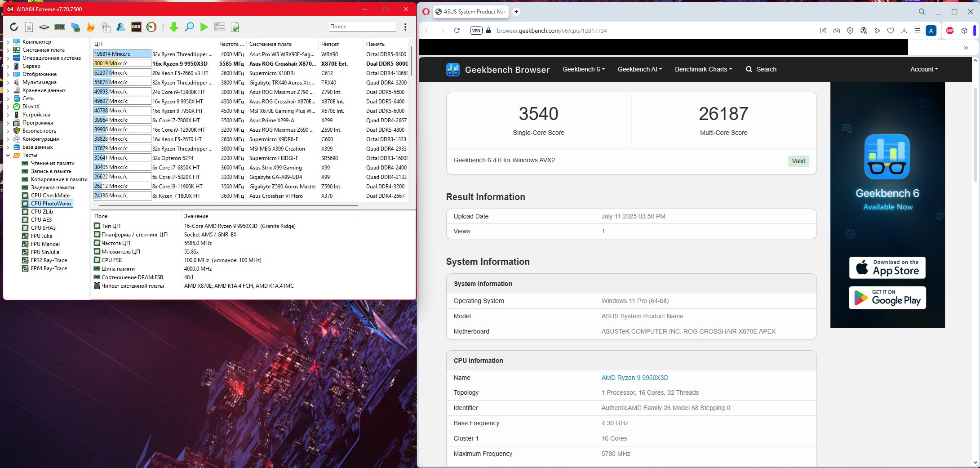The height and width of the screenshot is (468, 980).
Task: Click the Память column header
Action: (386, 44)
